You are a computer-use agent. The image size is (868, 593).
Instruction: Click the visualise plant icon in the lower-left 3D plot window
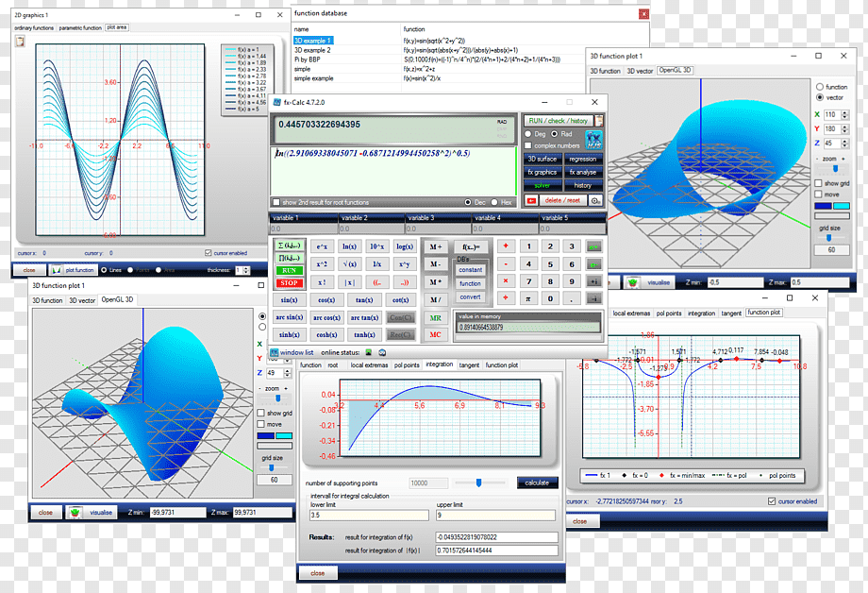pos(75,513)
